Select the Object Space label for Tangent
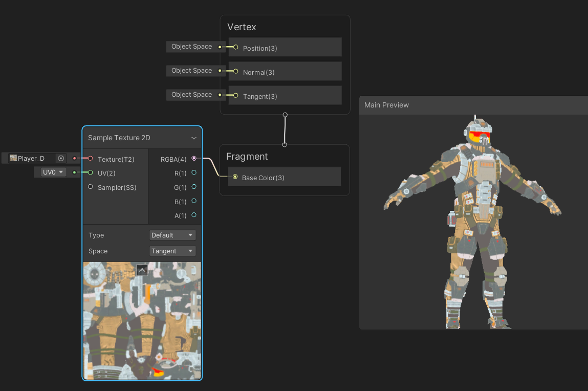Viewport: 588px width, 391px height. pyautogui.click(x=191, y=95)
